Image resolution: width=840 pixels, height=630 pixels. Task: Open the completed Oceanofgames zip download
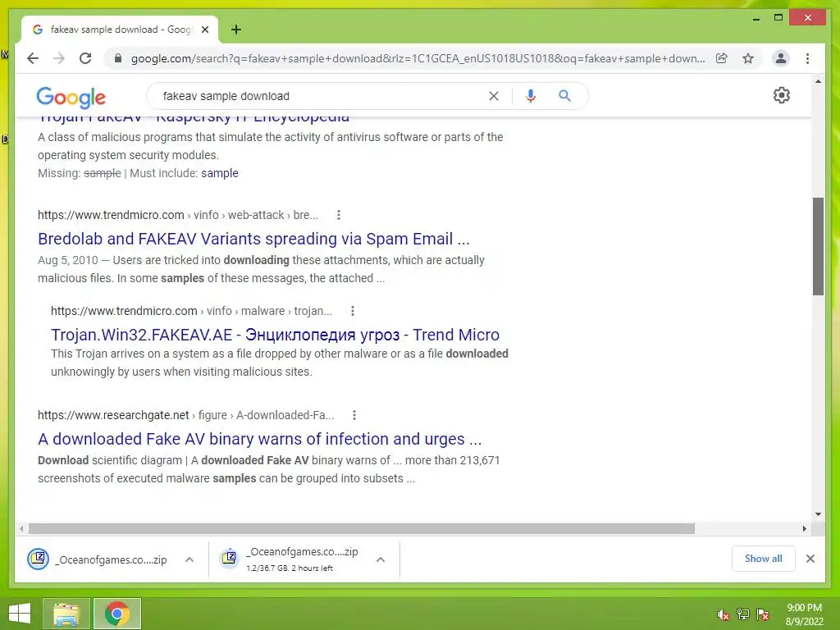(x=98, y=559)
